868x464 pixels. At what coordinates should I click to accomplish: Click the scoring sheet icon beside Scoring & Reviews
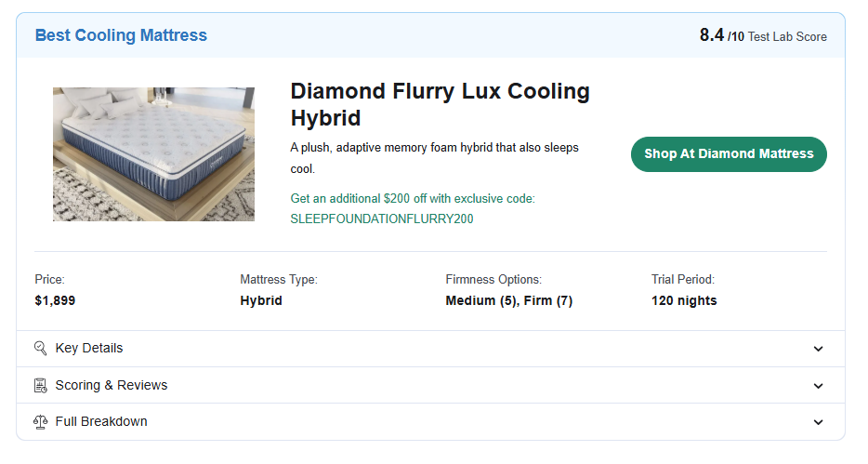point(40,385)
